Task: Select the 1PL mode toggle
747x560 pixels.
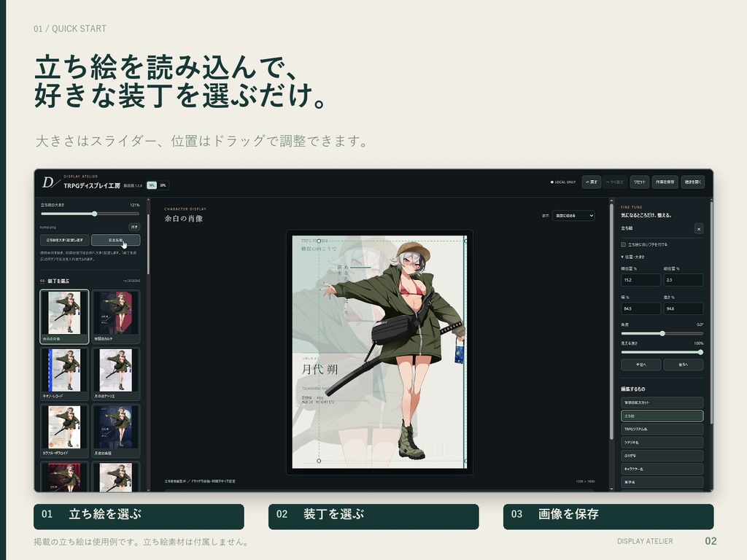Action: [x=152, y=185]
